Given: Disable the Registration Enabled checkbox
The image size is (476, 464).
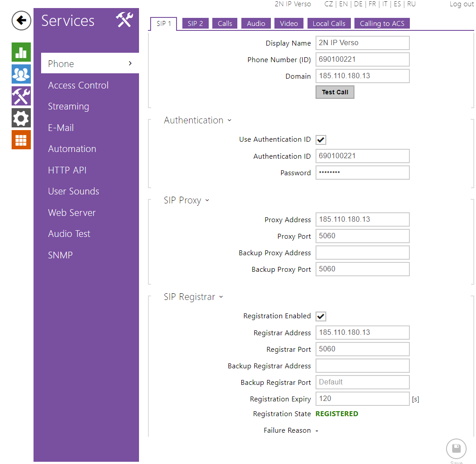Looking at the screenshot, I should click(x=321, y=316).
